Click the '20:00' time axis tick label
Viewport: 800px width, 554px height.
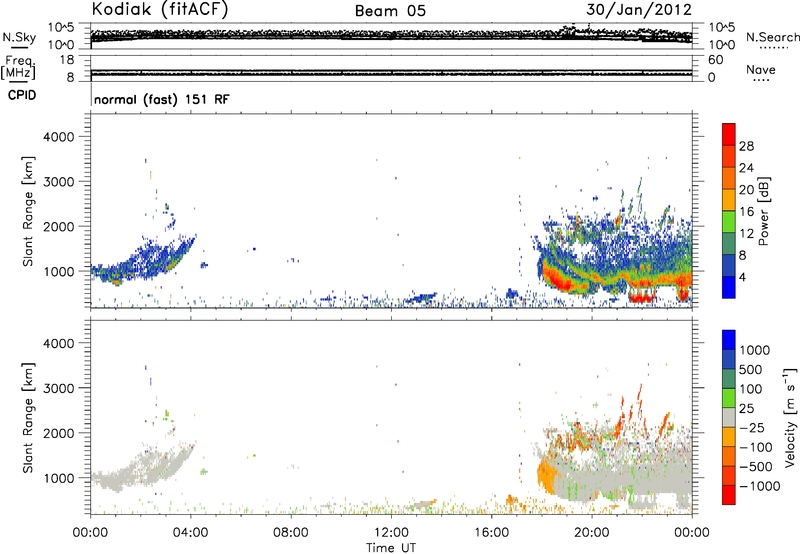591,533
